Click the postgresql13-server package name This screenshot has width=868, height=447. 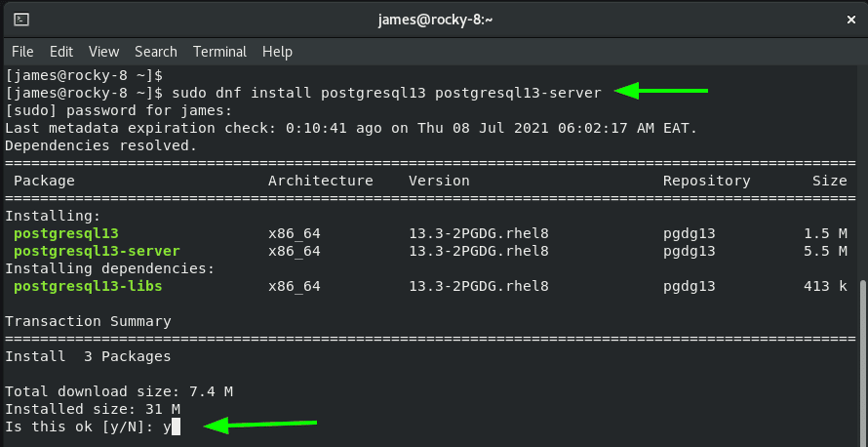tap(97, 252)
